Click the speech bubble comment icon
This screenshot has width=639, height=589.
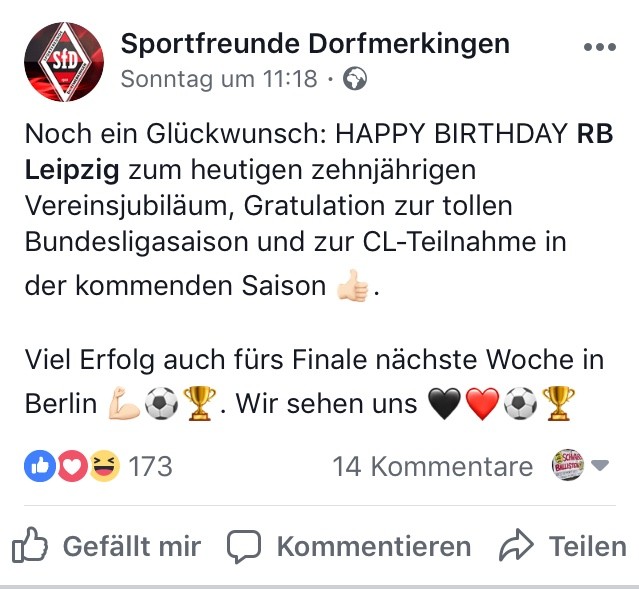click(x=244, y=547)
